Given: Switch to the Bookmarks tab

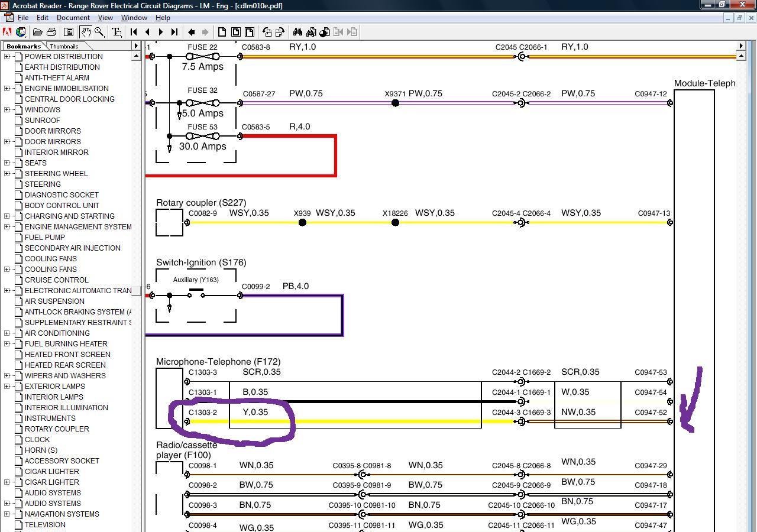Looking at the screenshot, I should (x=24, y=46).
